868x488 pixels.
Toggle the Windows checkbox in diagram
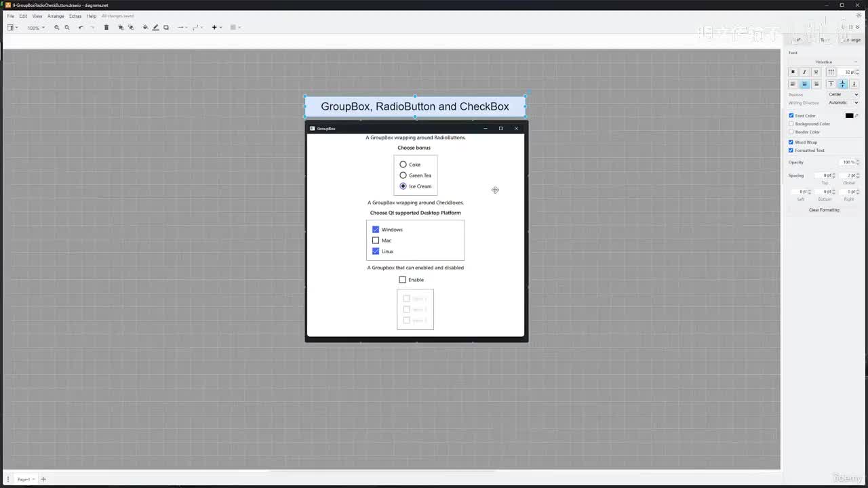[376, 230]
